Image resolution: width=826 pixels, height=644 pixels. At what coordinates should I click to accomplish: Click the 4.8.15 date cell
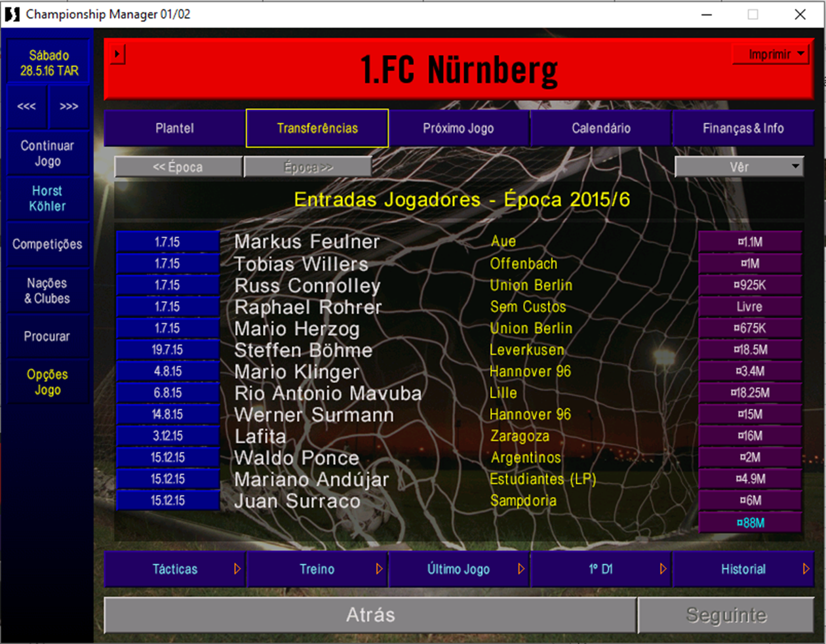pos(168,371)
